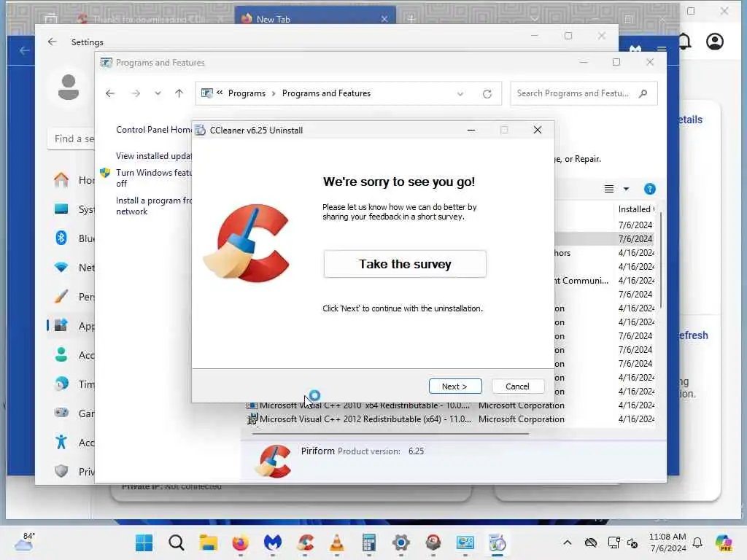This screenshot has width=747, height=560.
Task: Click the Find a setting search box
Action: tap(71, 139)
